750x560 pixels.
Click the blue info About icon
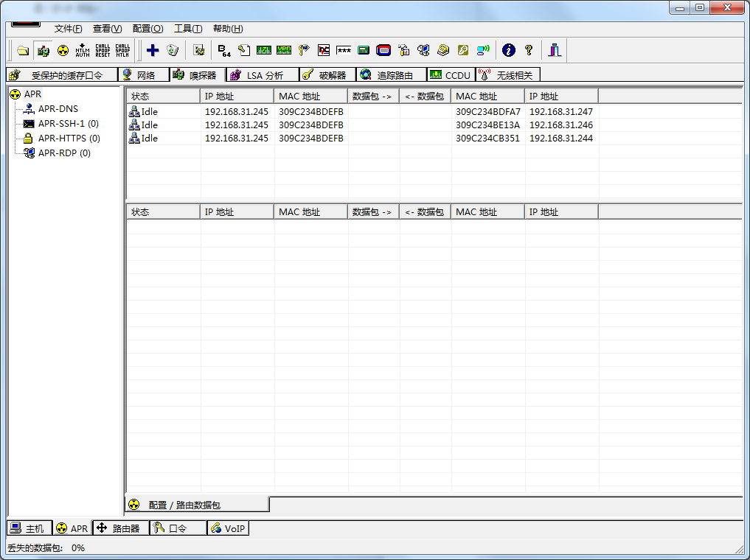point(508,50)
